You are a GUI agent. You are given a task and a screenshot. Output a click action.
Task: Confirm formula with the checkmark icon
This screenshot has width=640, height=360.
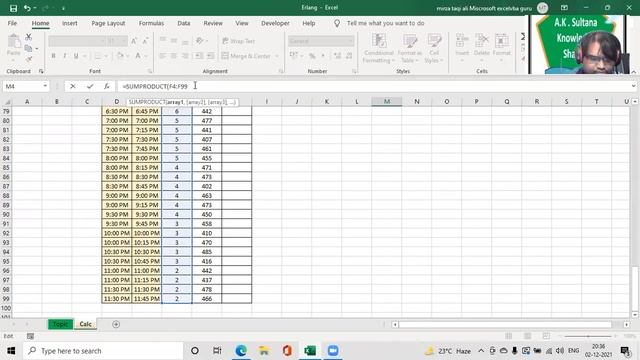tap(90, 86)
